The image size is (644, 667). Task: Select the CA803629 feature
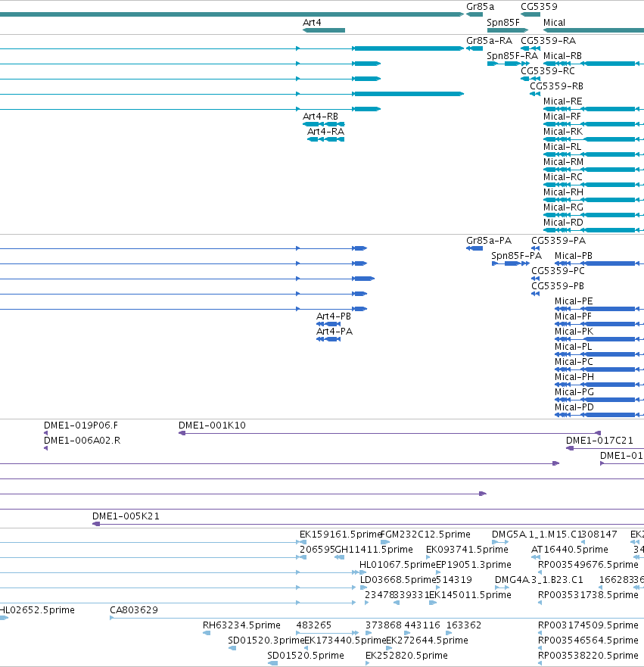(377, 618)
